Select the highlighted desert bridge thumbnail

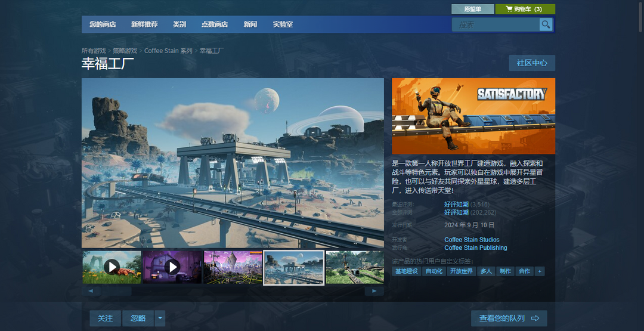coord(293,267)
